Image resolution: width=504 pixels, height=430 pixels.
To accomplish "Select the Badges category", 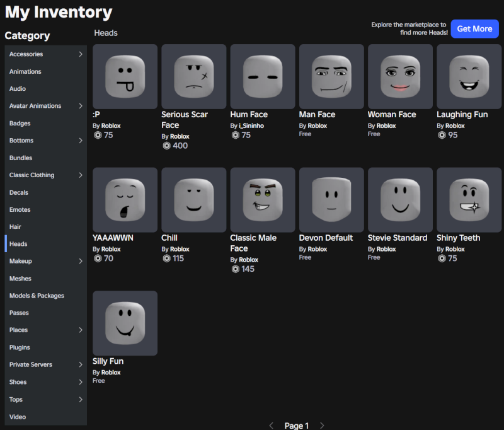I will (45, 123).
